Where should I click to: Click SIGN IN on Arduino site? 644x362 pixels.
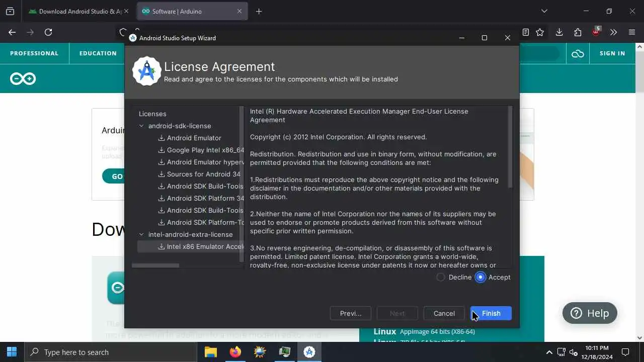coord(612,53)
